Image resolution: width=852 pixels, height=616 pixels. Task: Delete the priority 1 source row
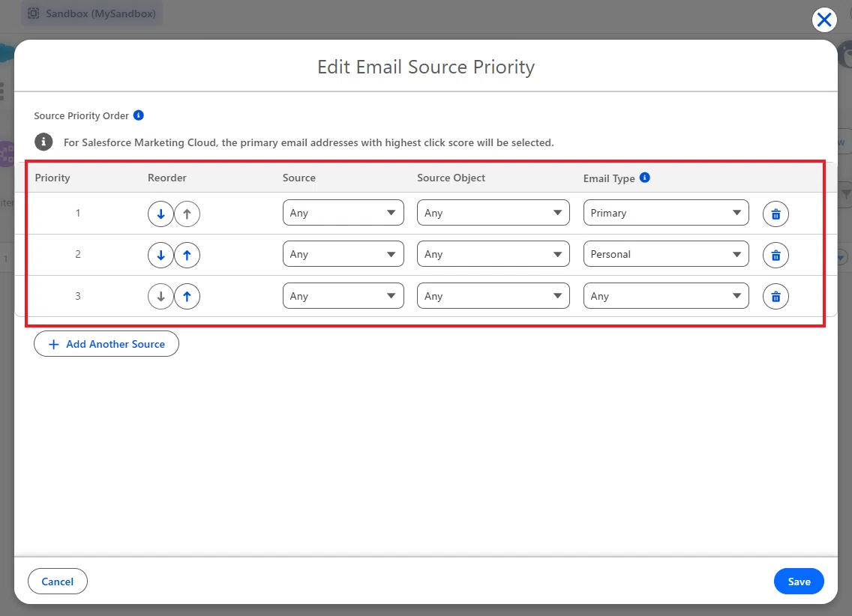coord(775,214)
